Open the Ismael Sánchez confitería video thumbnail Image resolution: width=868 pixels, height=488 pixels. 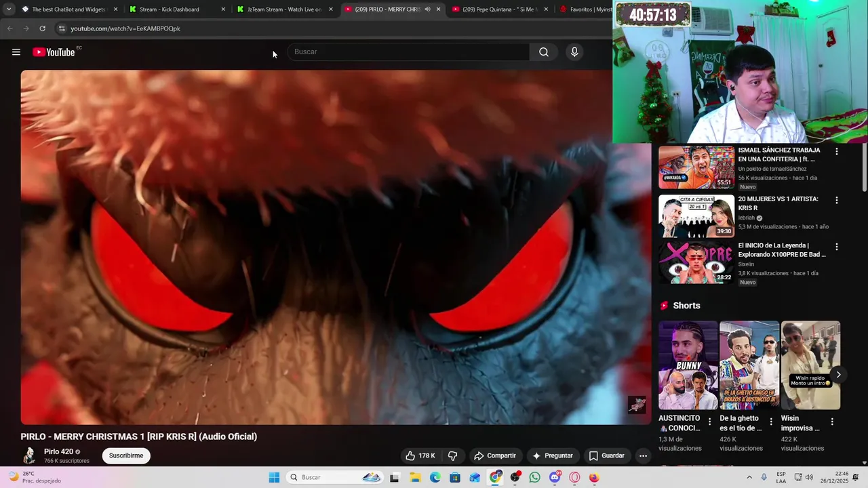[696, 167]
